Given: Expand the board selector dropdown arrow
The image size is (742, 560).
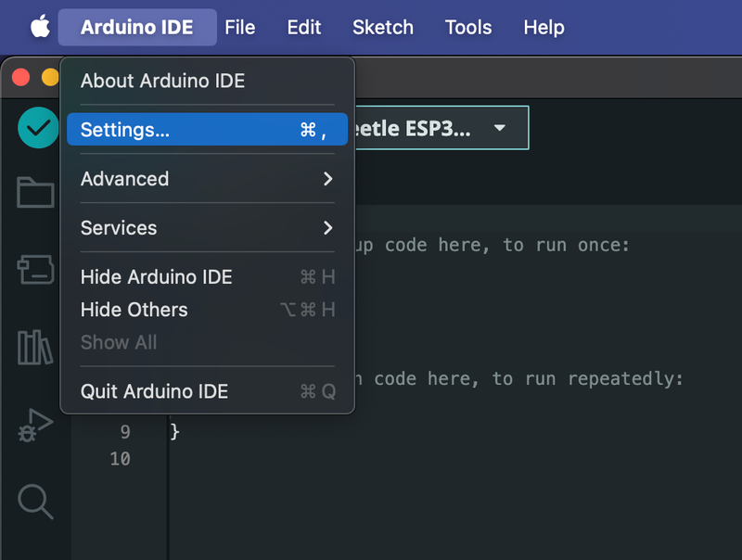Looking at the screenshot, I should (x=499, y=128).
